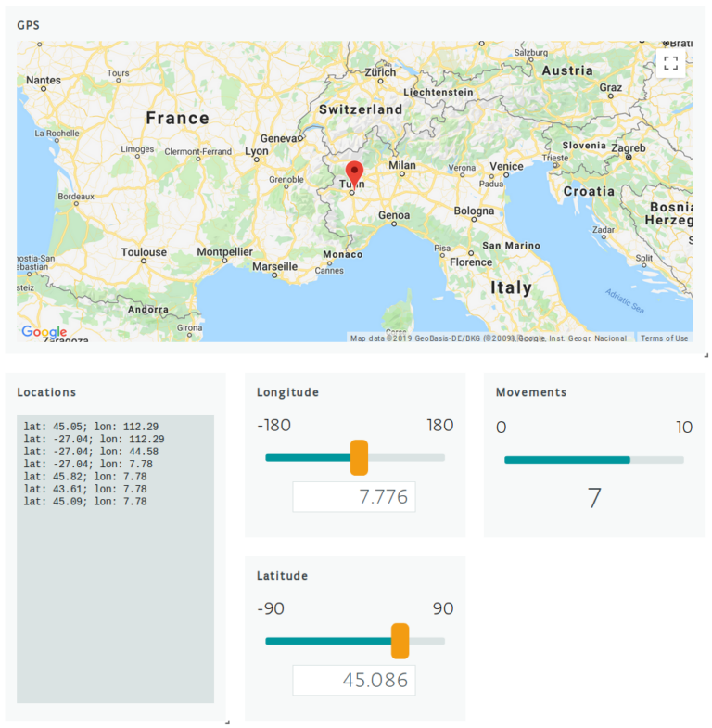Click the France country label on map
The height and width of the screenshot is (728, 712).
[177, 118]
